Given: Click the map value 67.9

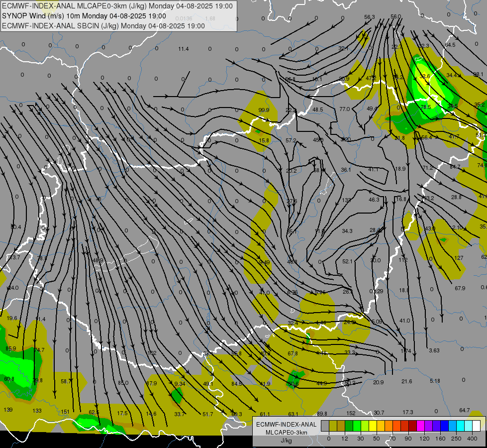Looking at the screenshot, I should tap(460, 288).
